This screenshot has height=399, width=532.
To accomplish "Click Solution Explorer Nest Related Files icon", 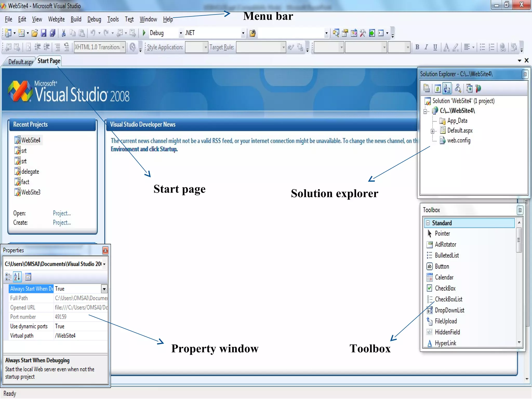I will tap(447, 89).
